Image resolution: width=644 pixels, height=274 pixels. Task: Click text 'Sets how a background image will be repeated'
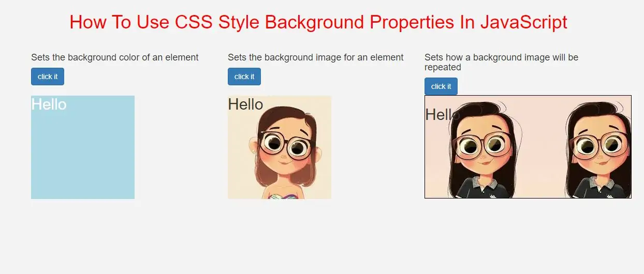(x=501, y=62)
